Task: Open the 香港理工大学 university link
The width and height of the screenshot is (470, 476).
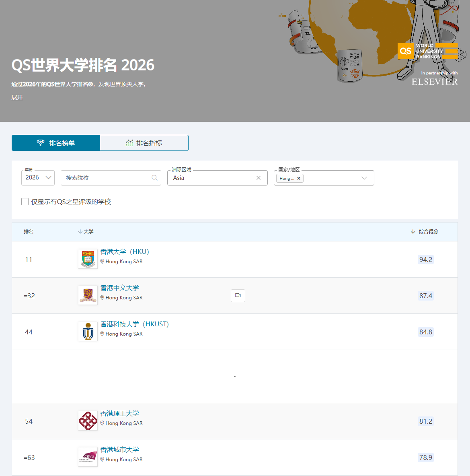Action: click(x=120, y=413)
